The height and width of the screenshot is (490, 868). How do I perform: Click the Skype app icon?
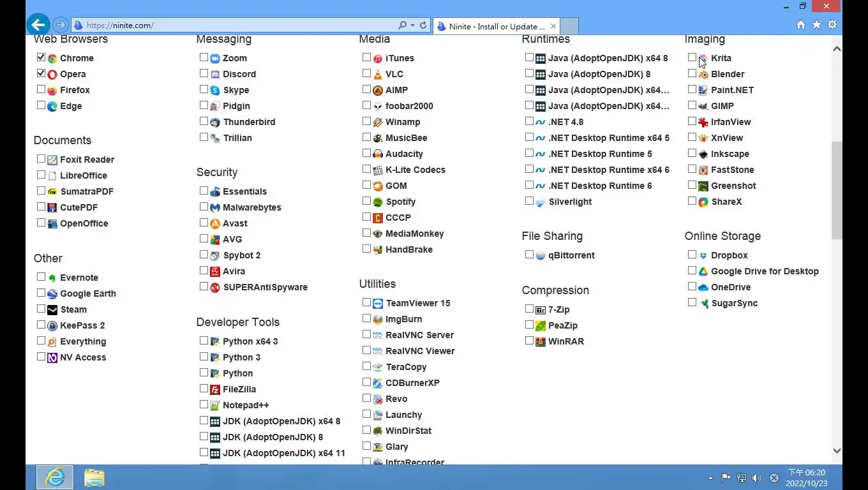[215, 90]
